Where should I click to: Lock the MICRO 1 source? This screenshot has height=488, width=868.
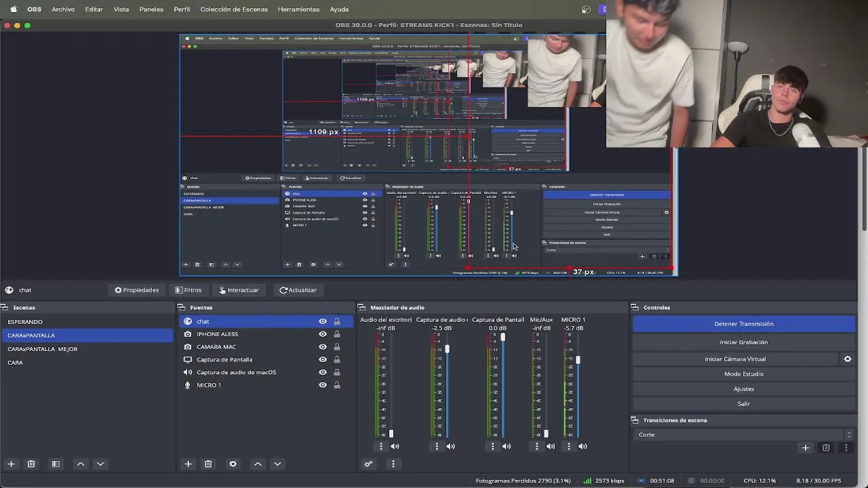pos(336,385)
